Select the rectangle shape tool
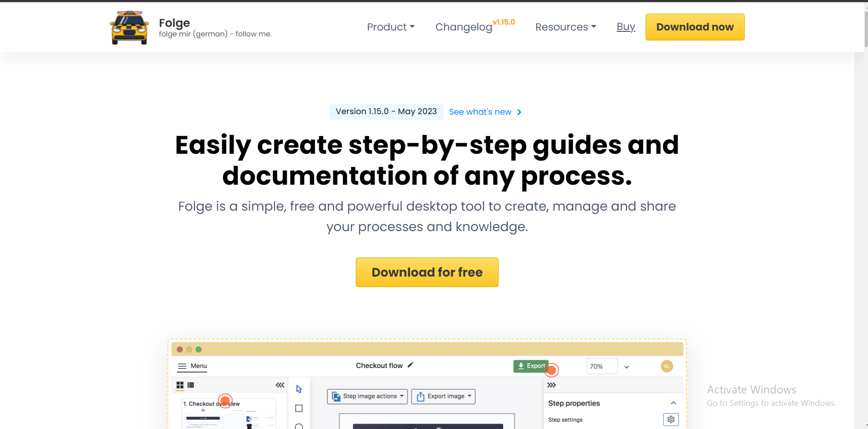The width and height of the screenshot is (868, 429). (x=299, y=408)
